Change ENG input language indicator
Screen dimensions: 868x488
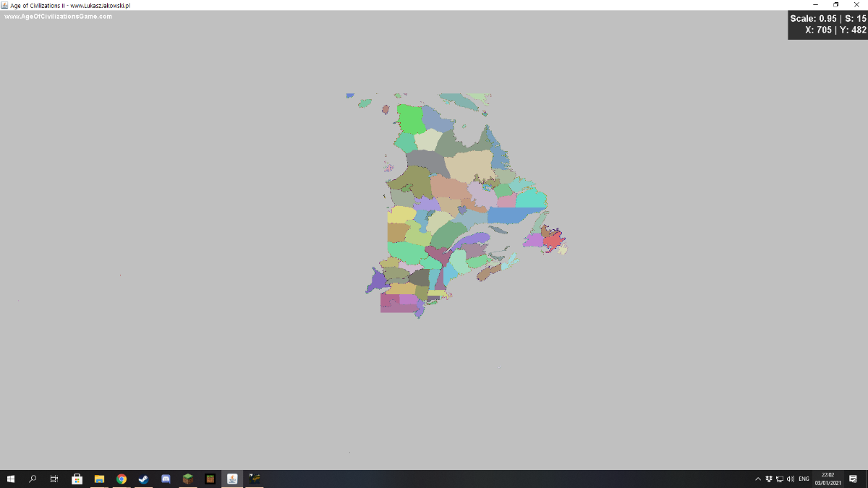(804, 479)
